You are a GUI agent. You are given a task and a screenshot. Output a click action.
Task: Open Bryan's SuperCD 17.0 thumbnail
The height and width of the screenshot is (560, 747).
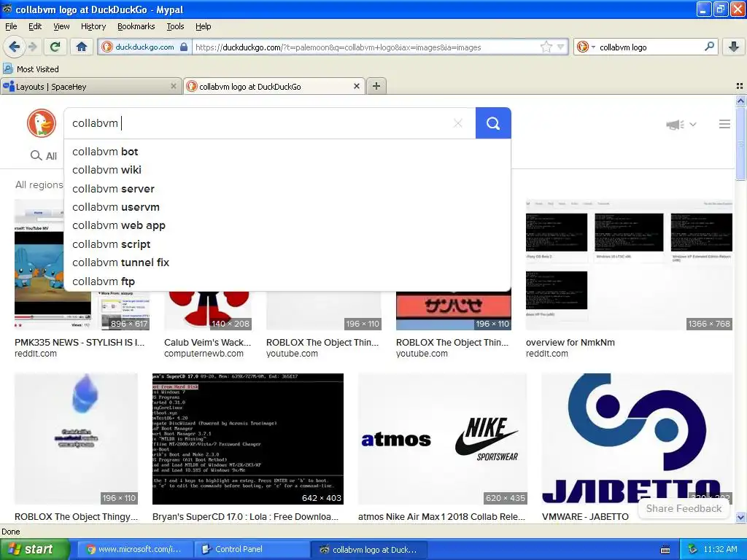(248, 438)
